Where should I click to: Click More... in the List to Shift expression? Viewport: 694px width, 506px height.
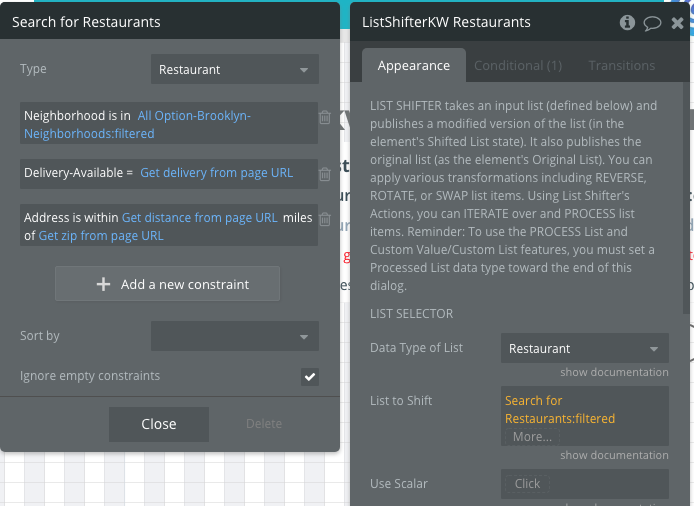532,436
